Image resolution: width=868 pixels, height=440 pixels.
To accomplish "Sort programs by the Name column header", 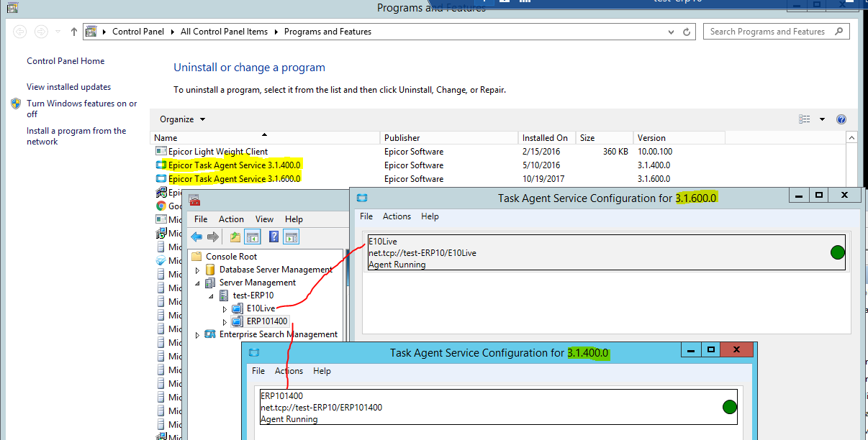I will pyautogui.click(x=265, y=137).
